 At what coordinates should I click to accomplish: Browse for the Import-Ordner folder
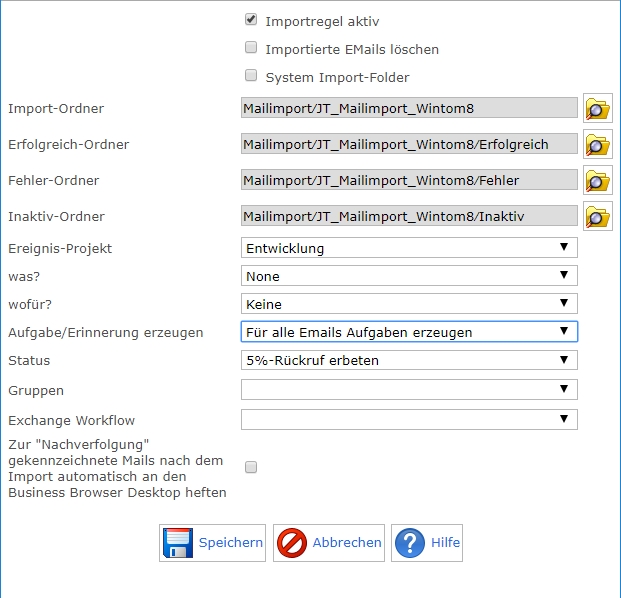[x=598, y=109]
